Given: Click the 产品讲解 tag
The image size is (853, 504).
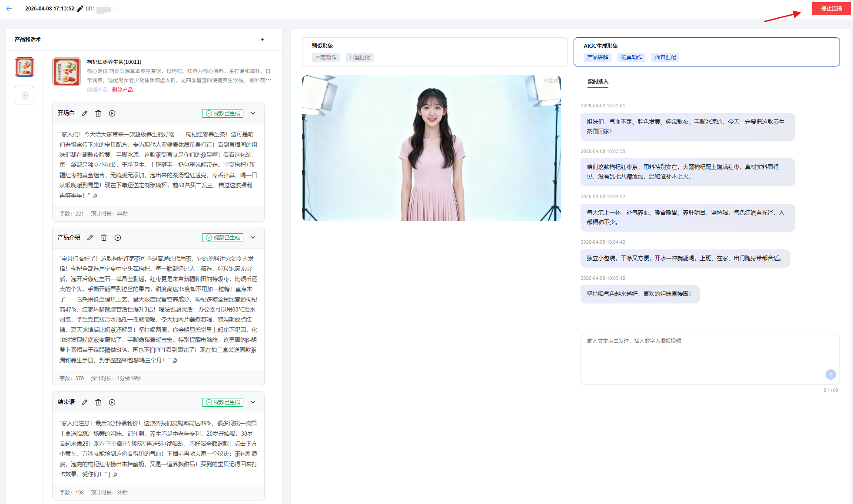Looking at the screenshot, I should coord(597,57).
